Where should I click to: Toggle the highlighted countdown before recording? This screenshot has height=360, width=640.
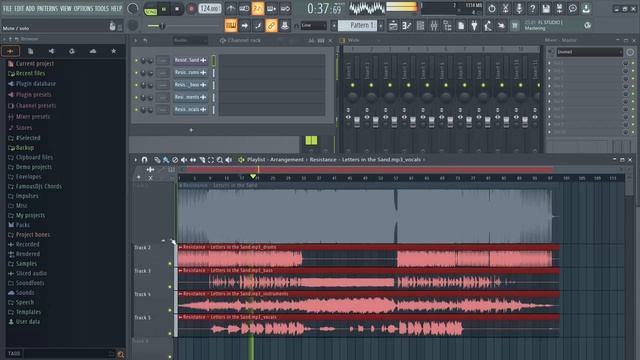coord(258,9)
